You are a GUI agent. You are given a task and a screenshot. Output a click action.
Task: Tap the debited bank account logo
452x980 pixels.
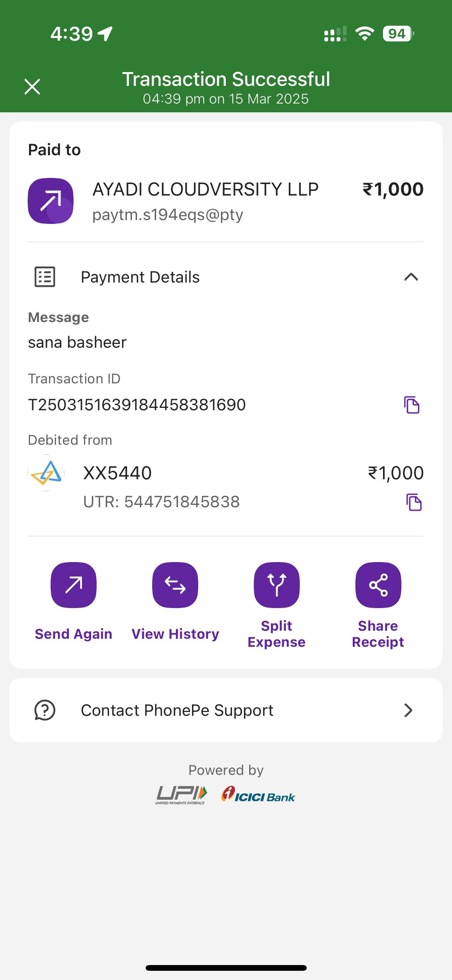click(x=46, y=473)
